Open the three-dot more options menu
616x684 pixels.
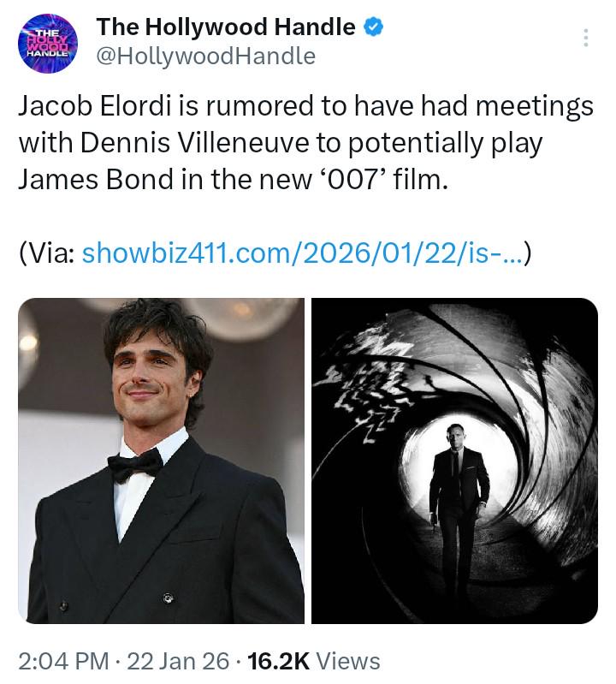tap(586, 38)
